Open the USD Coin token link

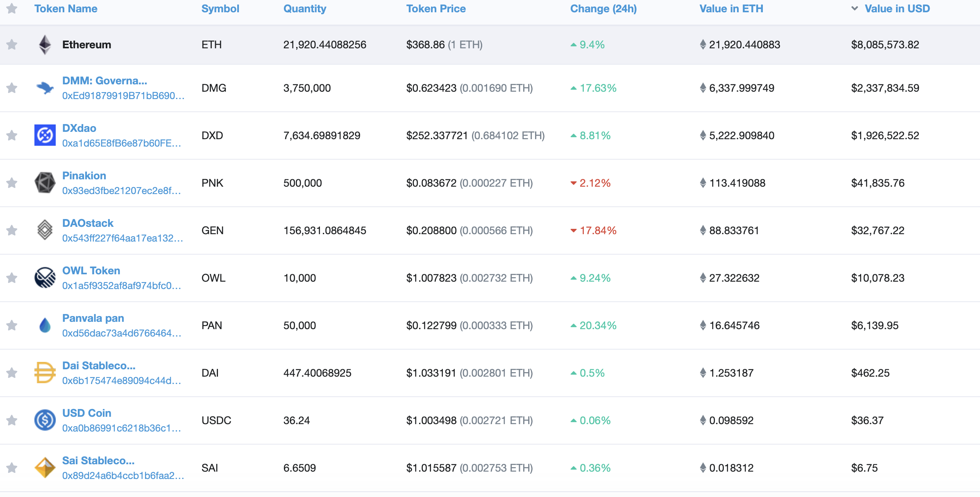87,413
